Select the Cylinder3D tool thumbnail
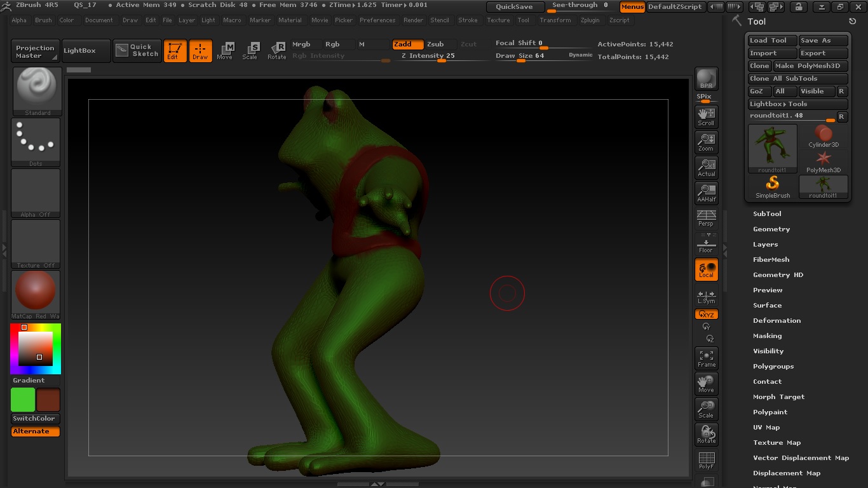Image resolution: width=868 pixels, height=488 pixels. point(824,137)
